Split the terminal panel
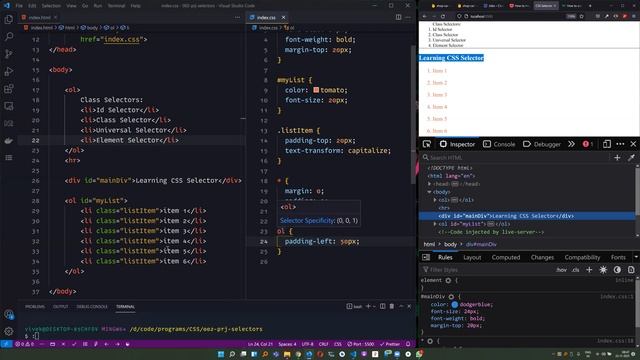Image resolution: width=640 pixels, height=360 pixels. (x=382, y=306)
